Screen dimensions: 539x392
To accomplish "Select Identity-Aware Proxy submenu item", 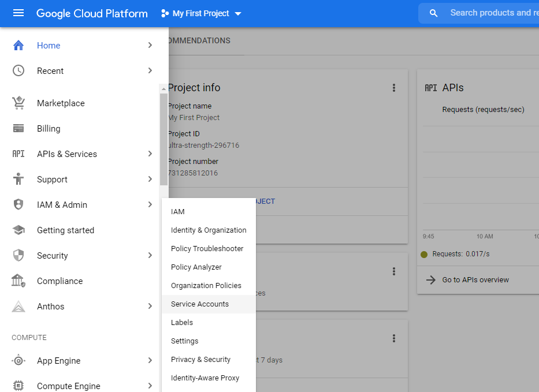I will tap(209, 378).
